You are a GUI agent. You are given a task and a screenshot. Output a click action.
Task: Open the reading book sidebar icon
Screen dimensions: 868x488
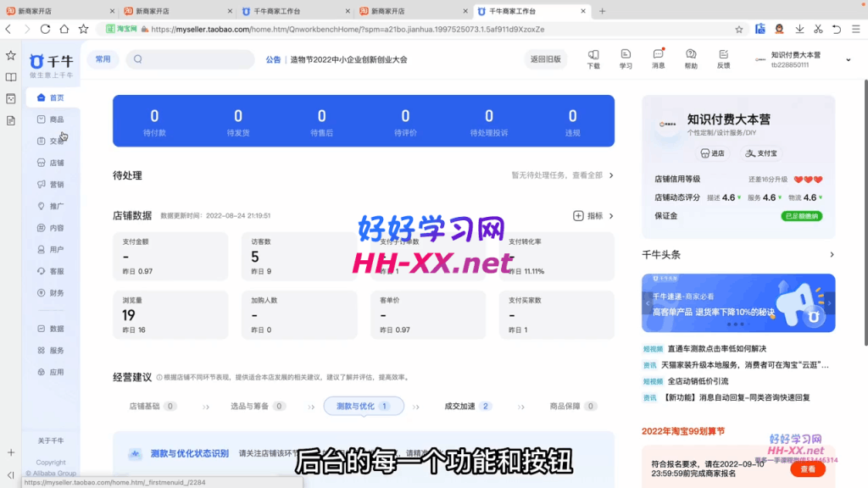(11, 77)
